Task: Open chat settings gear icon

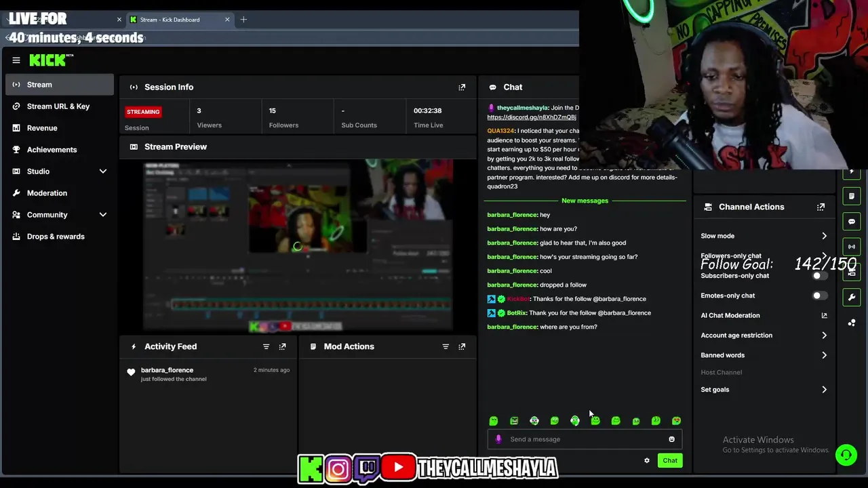Action: 647,461
